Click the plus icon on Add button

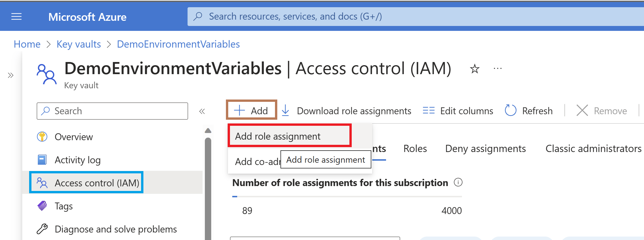tap(239, 110)
